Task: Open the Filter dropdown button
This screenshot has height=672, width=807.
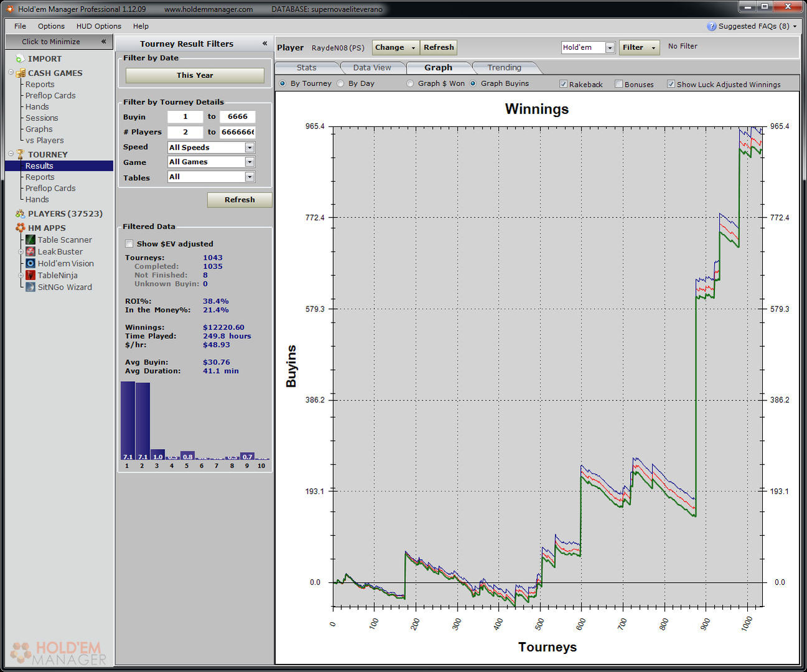Action: pos(639,47)
